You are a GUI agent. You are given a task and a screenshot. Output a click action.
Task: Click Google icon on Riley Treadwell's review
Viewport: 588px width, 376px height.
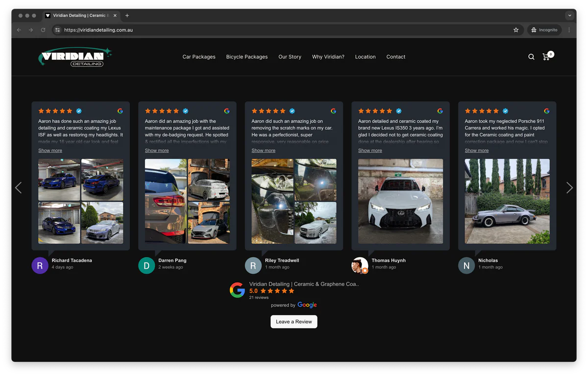[333, 111]
